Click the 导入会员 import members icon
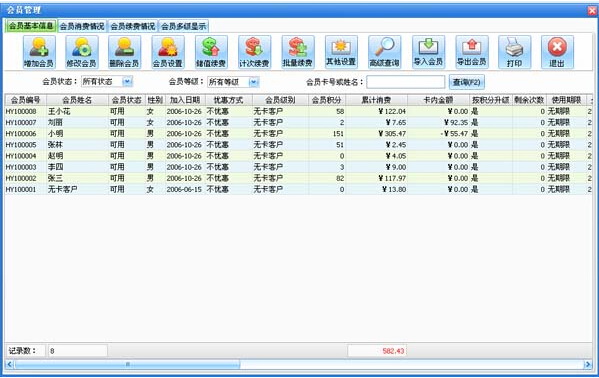 click(428, 52)
